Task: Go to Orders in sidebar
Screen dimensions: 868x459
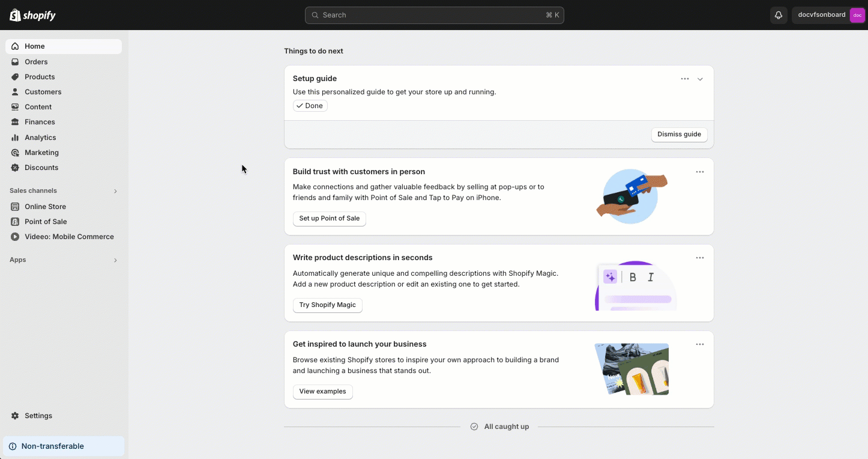Action: click(x=36, y=62)
